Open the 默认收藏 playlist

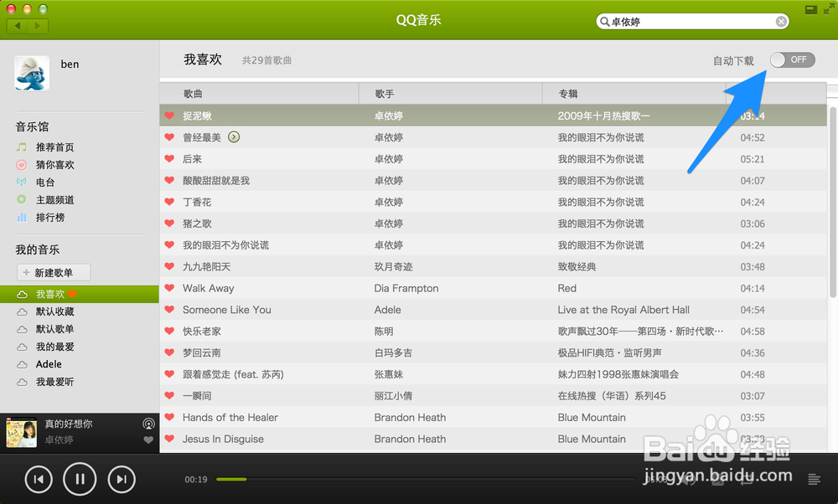click(54, 311)
